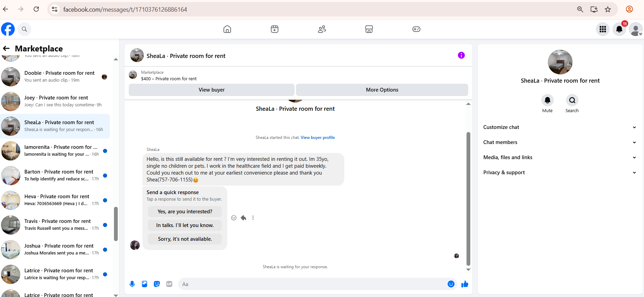Open conversation information purple icon
Viewport: 644px width, 297px height.
(461, 55)
